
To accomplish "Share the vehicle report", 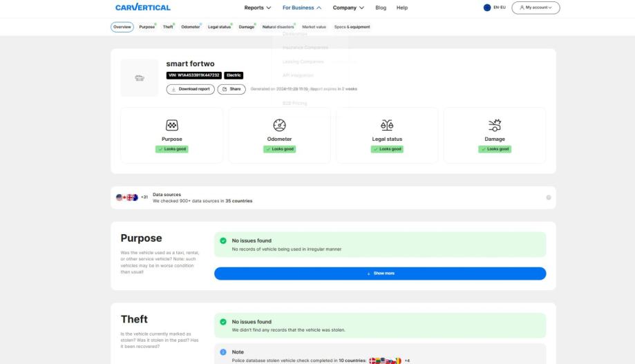I will point(231,89).
